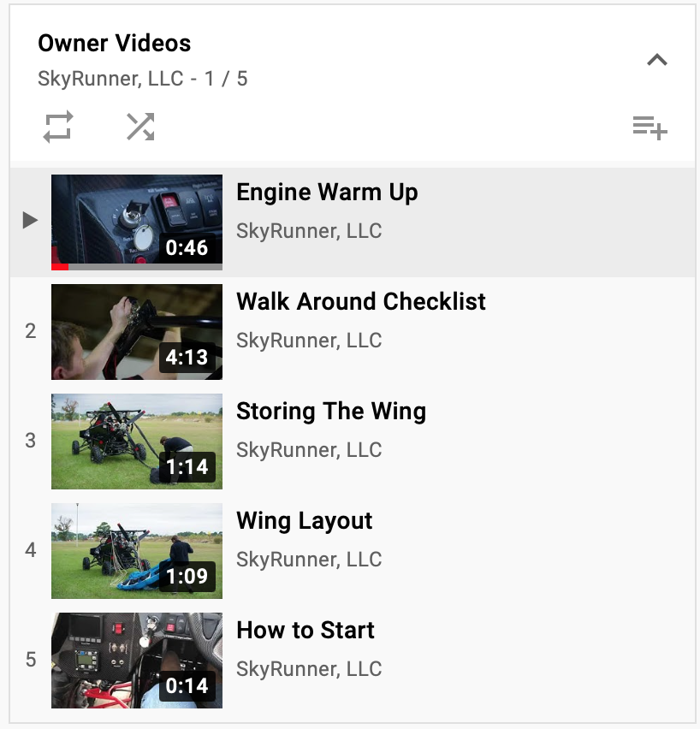Screen dimensions: 700x729
Task: Click the Engine Warm Up title
Action: click(327, 193)
